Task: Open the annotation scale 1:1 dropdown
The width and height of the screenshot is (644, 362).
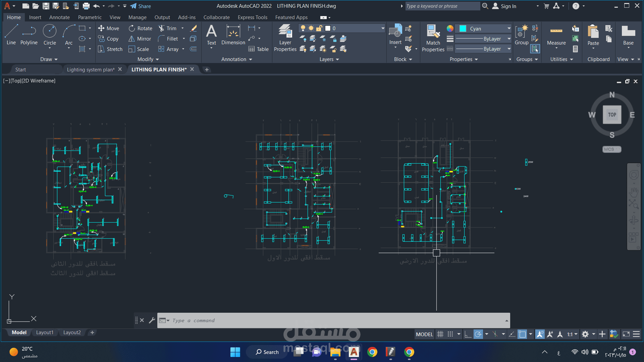Action: click(x=572, y=334)
